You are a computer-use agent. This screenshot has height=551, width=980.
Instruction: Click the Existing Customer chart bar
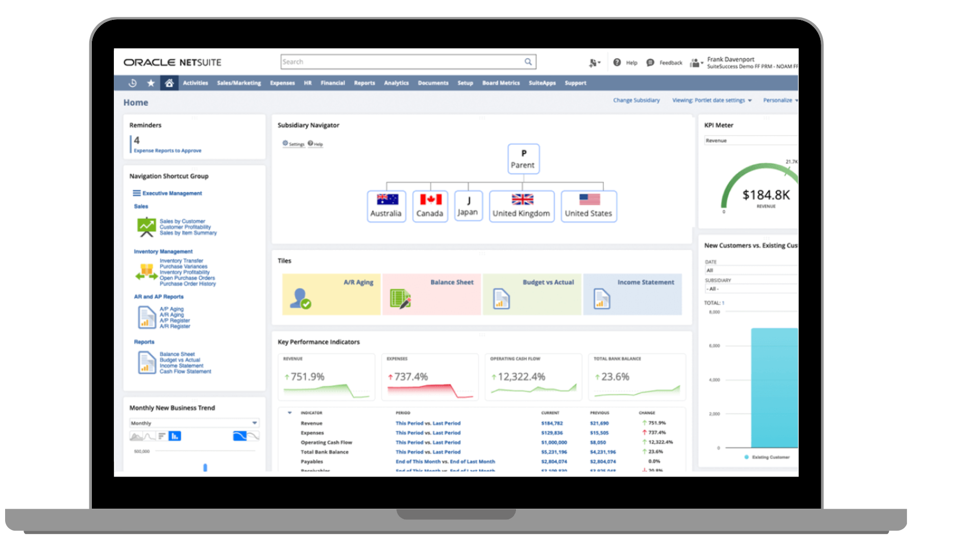pos(774,388)
